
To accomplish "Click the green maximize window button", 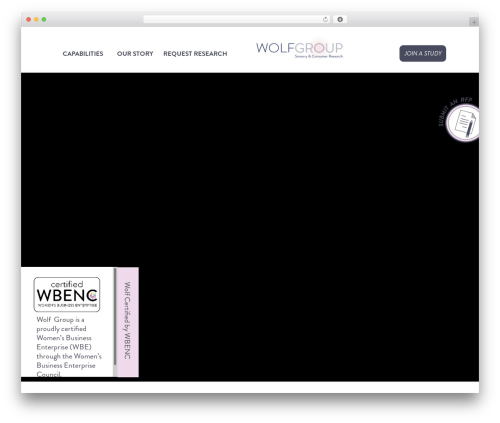I will click(44, 19).
